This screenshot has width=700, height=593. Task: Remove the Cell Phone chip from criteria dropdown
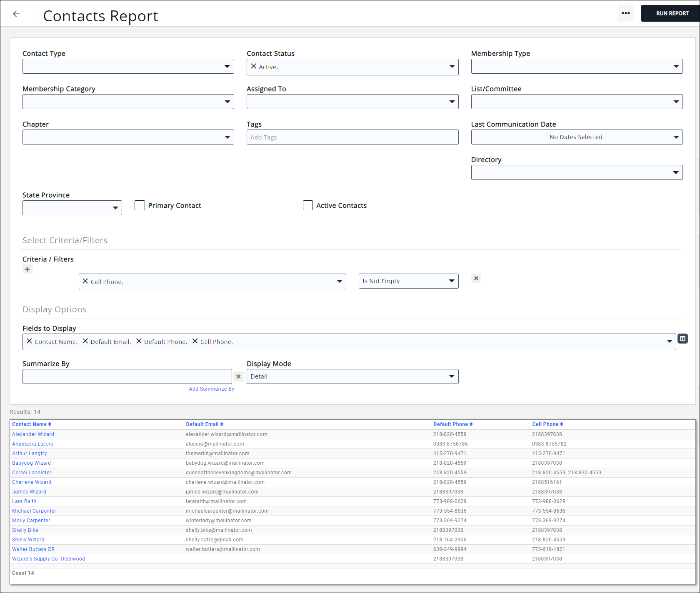click(85, 282)
